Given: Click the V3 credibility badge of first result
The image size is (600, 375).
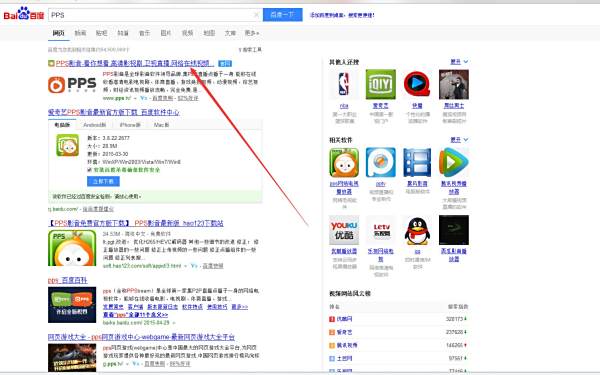Looking at the screenshot, I should [143, 98].
